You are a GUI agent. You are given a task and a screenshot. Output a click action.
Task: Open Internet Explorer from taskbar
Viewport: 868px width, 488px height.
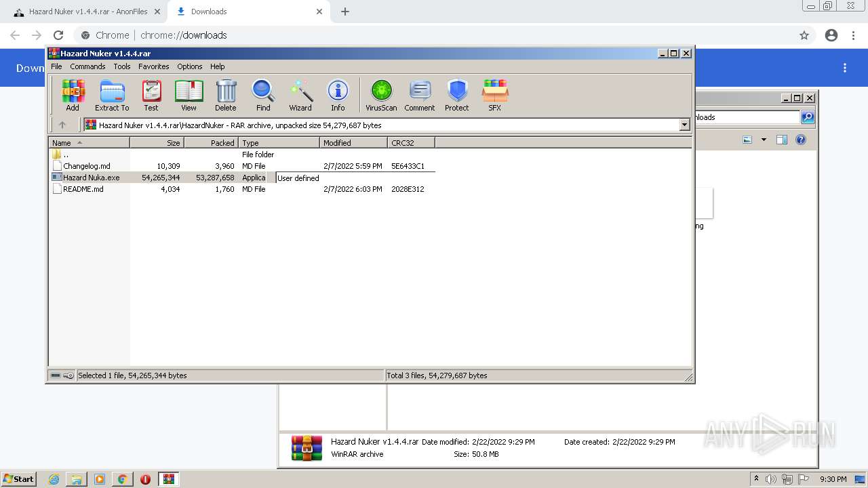(54, 479)
